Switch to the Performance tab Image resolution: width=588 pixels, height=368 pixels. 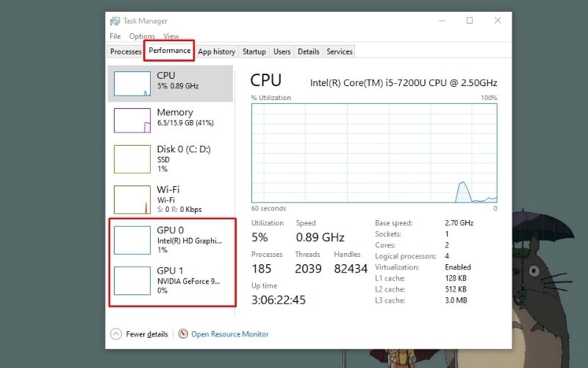(x=170, y=50)
